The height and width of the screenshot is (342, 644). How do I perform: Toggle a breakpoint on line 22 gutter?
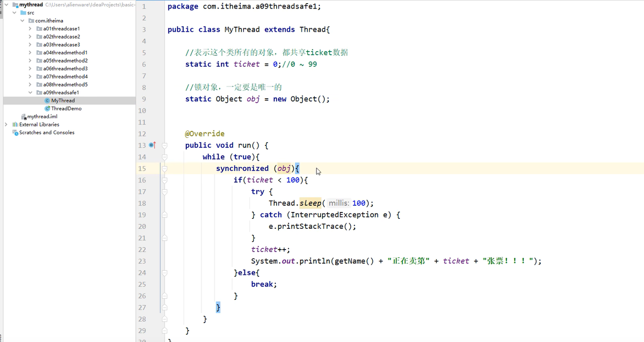coord(152,249)
